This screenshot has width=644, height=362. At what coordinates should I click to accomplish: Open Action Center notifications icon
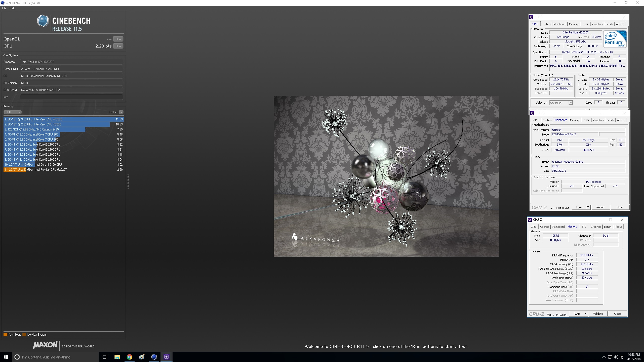click(x=622, y=357)
